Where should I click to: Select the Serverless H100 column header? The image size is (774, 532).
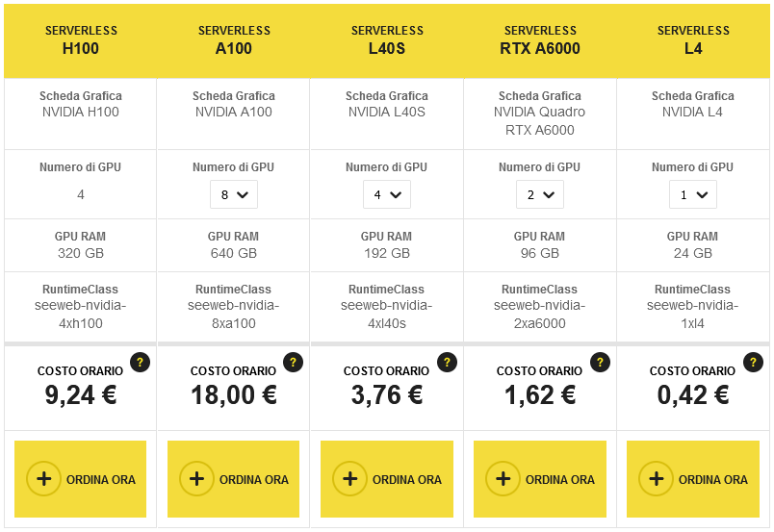tap(81, 39)
